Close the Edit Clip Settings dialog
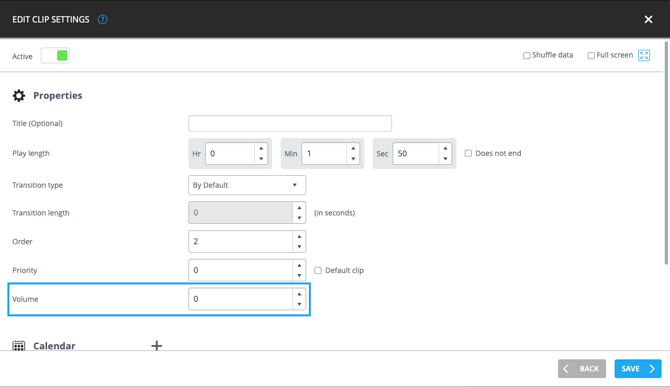Viewport: 670px width, 387px height. 648,19
